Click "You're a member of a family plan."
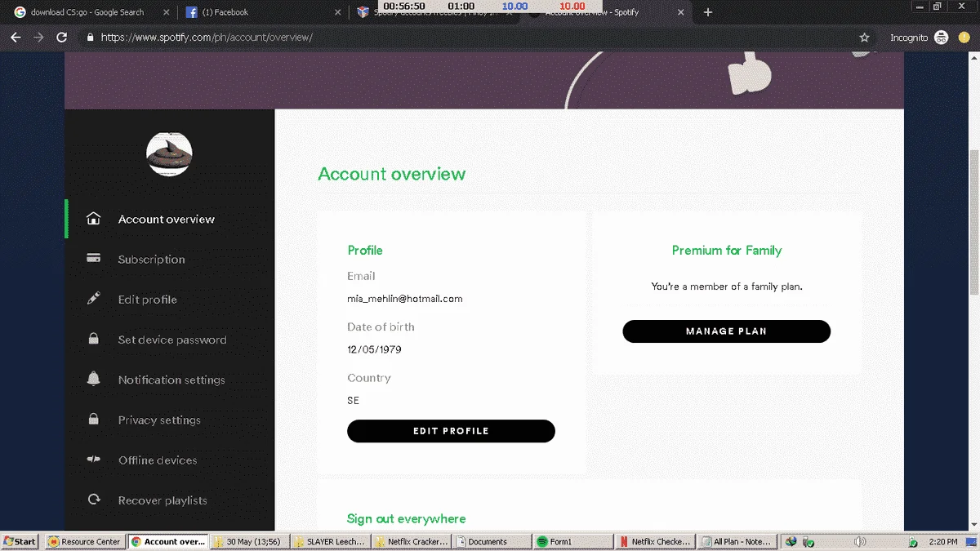Screen dimensions: 980x551 [727, 287]
